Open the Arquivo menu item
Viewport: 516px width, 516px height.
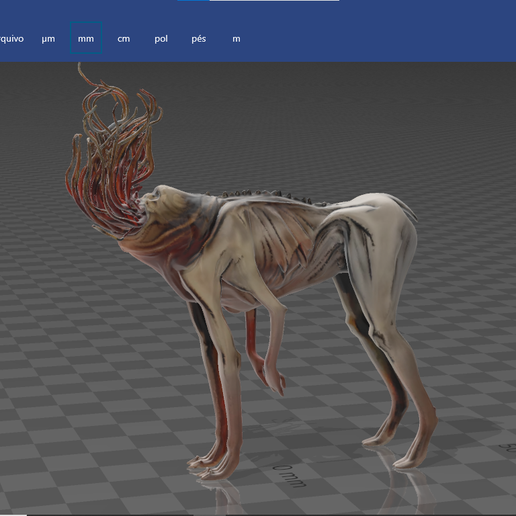coord(12,39)
